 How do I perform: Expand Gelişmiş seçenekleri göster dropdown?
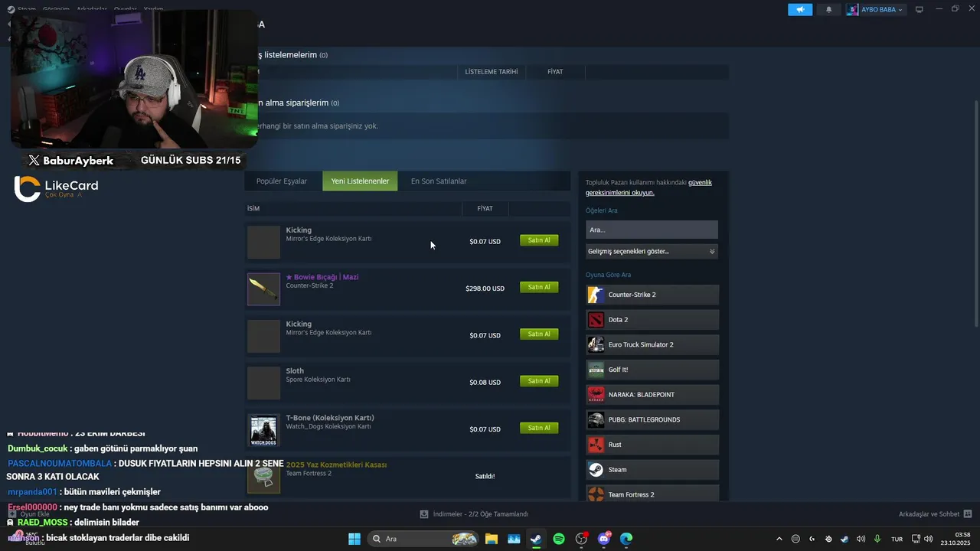tap(652, 251)
